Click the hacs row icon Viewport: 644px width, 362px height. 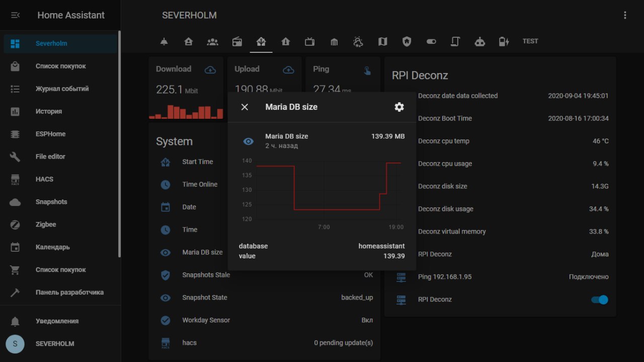pyautogui.click(x=166, y=343)
